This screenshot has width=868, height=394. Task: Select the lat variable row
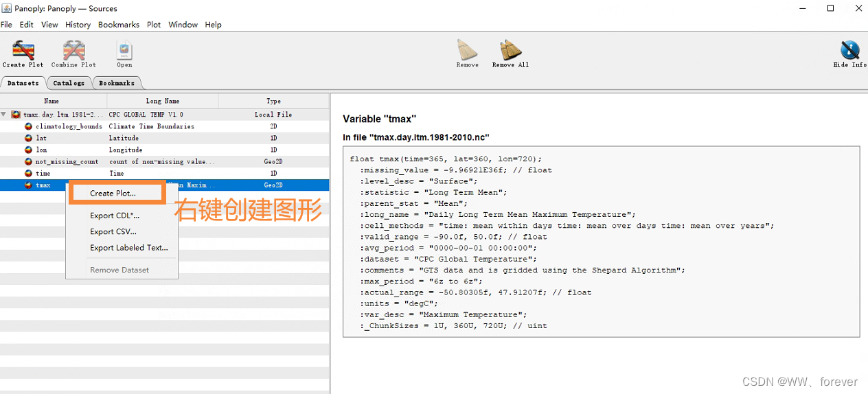click(x=165, y=138)
